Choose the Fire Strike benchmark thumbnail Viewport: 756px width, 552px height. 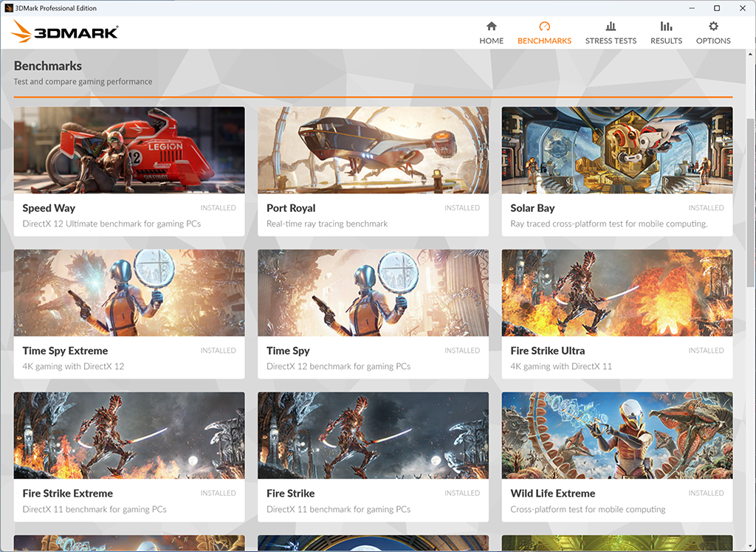coord(373,435)
